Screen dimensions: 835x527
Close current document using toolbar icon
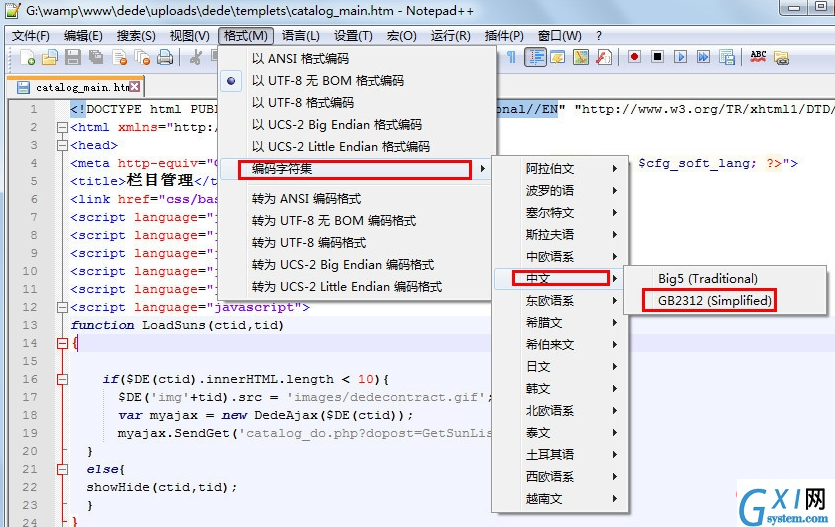click(x=119, y=57)
